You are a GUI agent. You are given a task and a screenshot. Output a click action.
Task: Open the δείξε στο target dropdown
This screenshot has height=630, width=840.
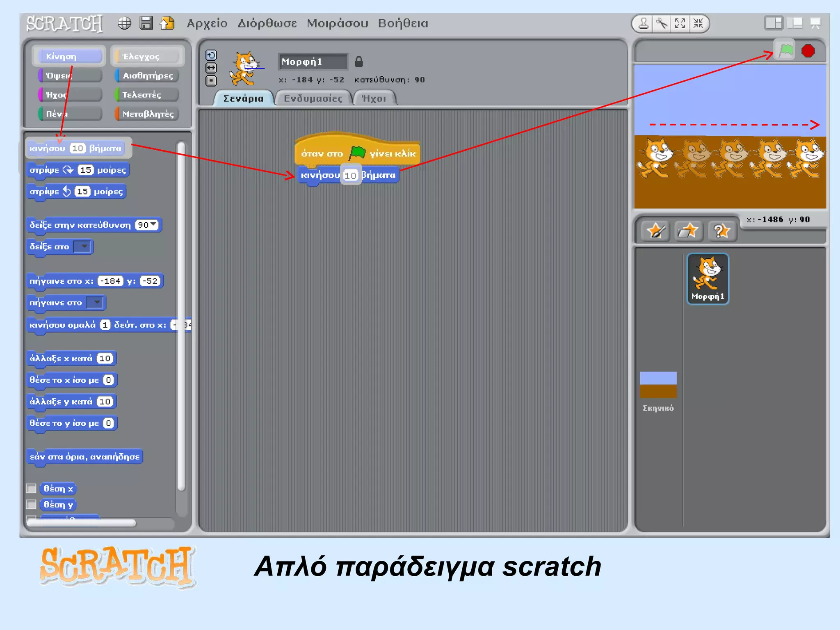[82, 247]
